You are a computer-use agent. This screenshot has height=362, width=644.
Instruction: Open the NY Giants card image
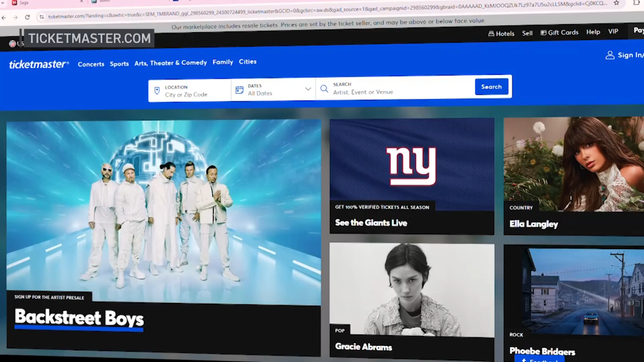(412, 165)
